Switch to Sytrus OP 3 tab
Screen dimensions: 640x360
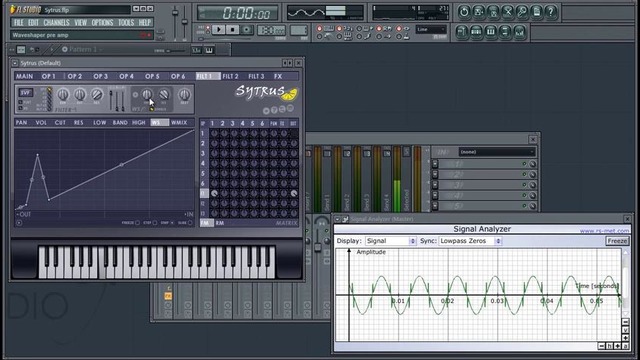(x=100, y=76)
